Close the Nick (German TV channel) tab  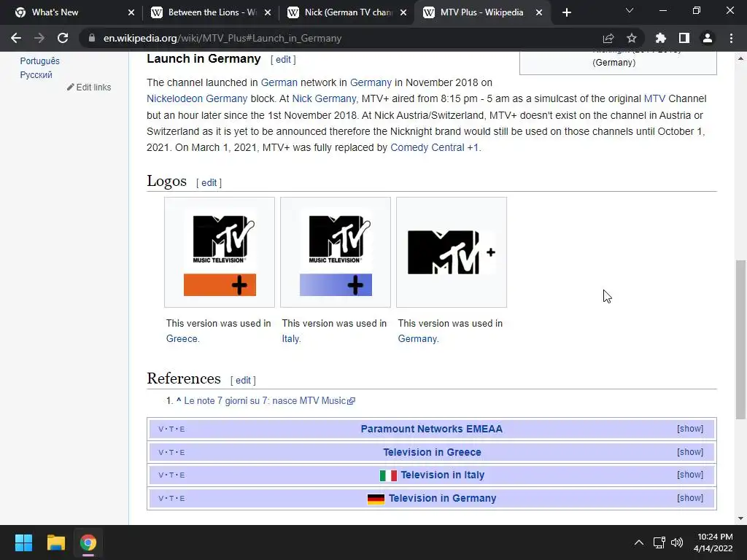pyautogui.click(x=403, y=12)
